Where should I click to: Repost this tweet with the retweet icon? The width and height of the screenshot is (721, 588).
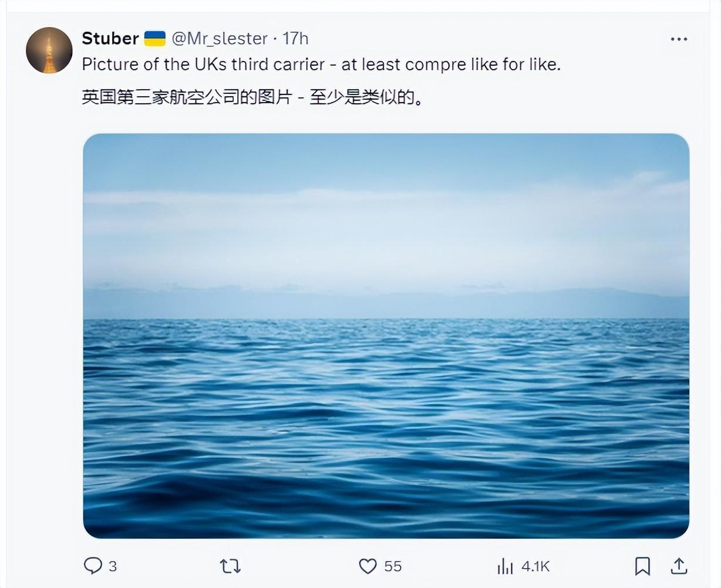230,566
